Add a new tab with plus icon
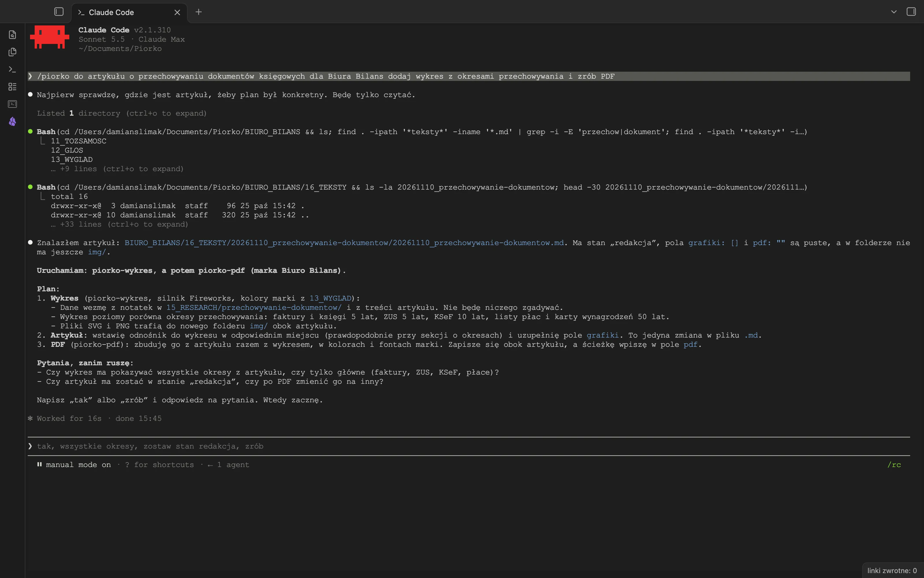 pyautogui.click(x=199, y=12)
